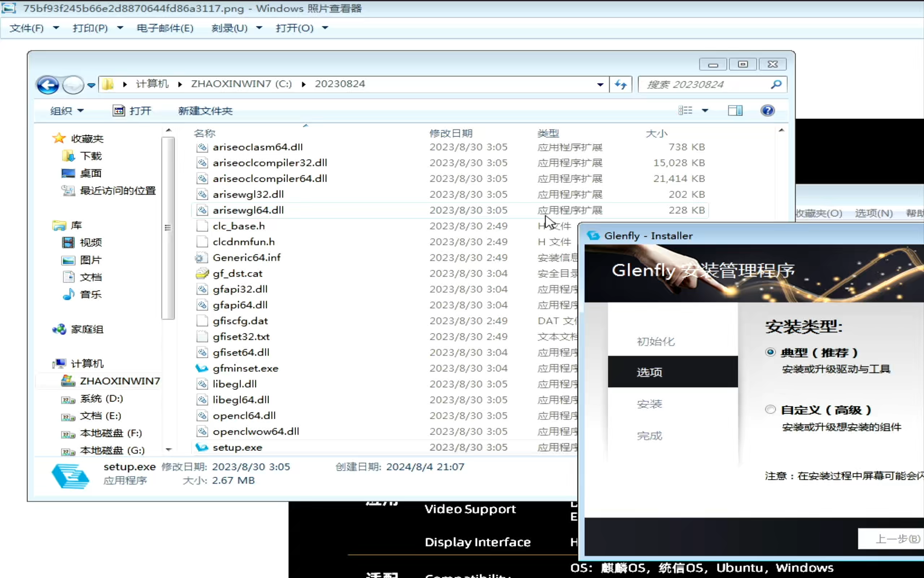This screenshot has width=924, height=578.
Task: Sort by the 名称 column header
Action: [205, 133]
